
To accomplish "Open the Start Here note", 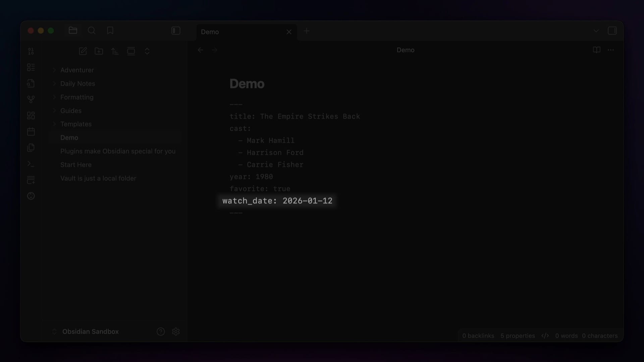I will click(x=76, y=165).
